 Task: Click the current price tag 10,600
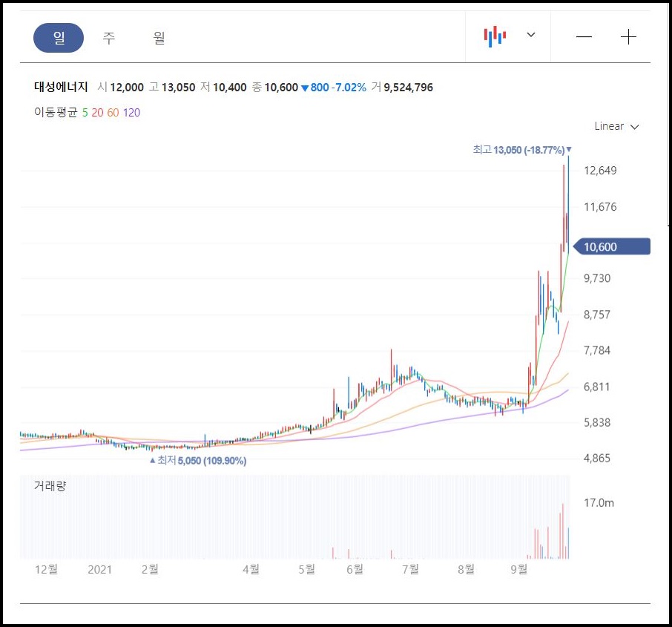[x=612, y=246]
